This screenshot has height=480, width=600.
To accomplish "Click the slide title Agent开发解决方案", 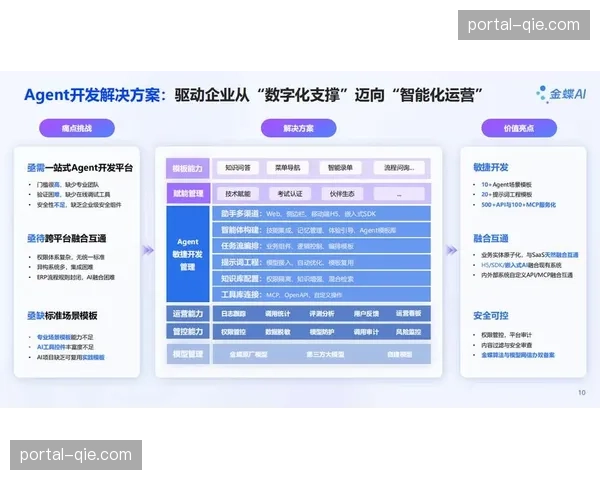I will [x=95, y=95].
